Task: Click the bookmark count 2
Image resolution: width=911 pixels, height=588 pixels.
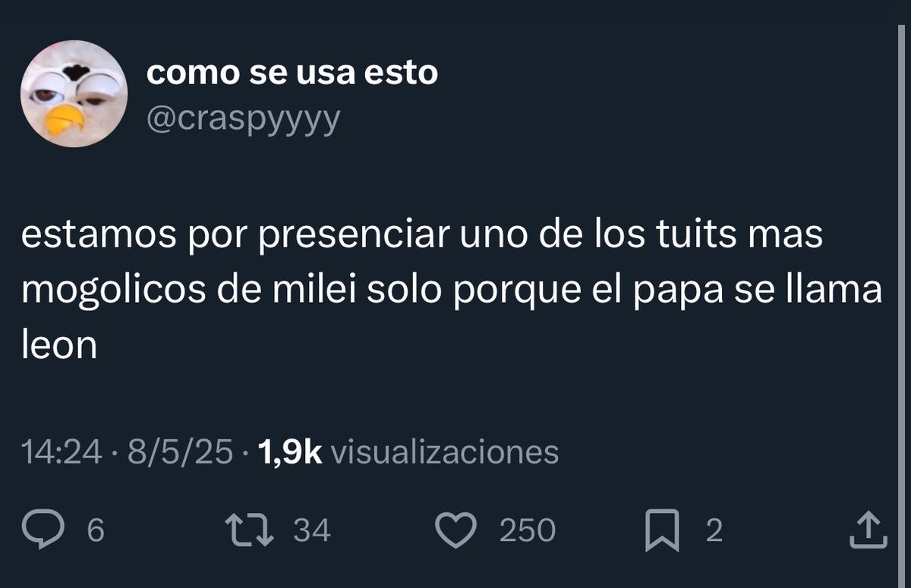Action: [714, 531]
